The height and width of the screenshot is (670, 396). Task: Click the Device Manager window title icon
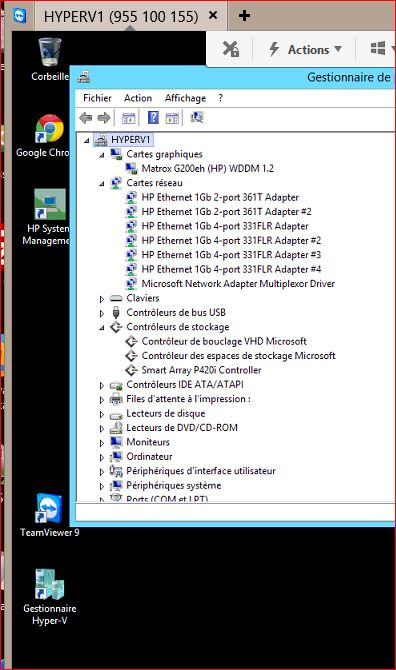click(84, 77)
